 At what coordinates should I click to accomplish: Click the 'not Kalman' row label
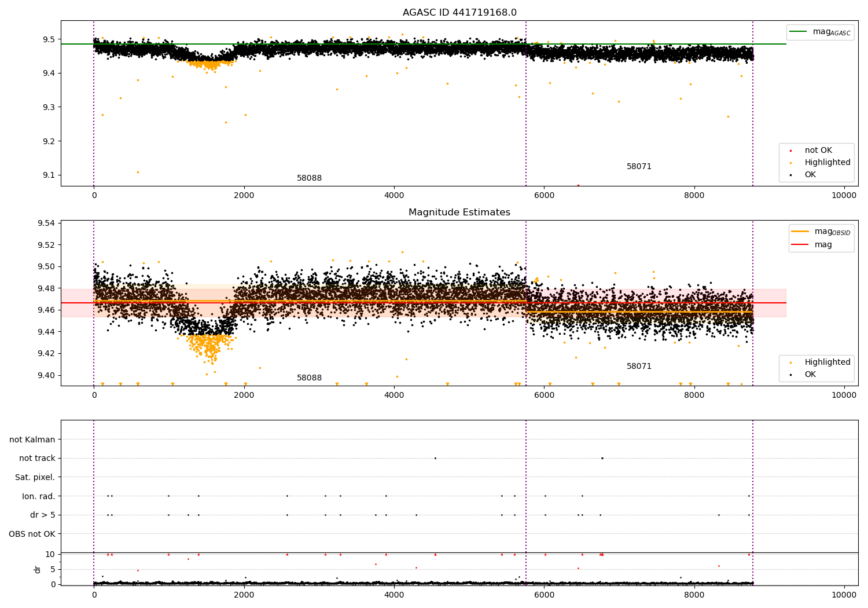tap(32, 439)
